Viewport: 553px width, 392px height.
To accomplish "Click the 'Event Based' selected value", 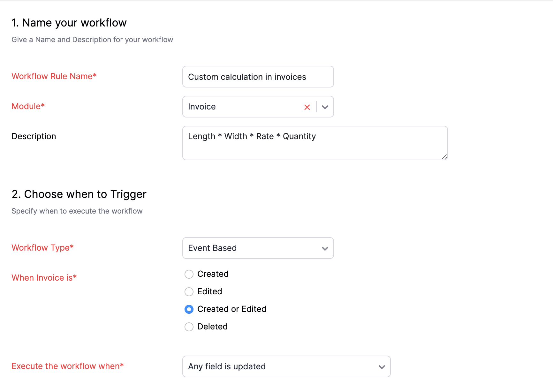I will tap(212, 248).
